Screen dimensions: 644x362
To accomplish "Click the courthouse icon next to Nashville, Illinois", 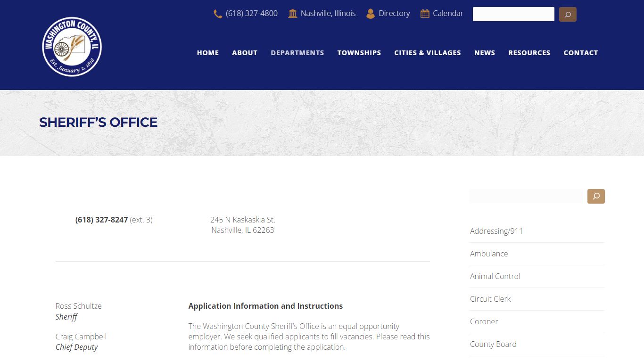I will 293,14.
